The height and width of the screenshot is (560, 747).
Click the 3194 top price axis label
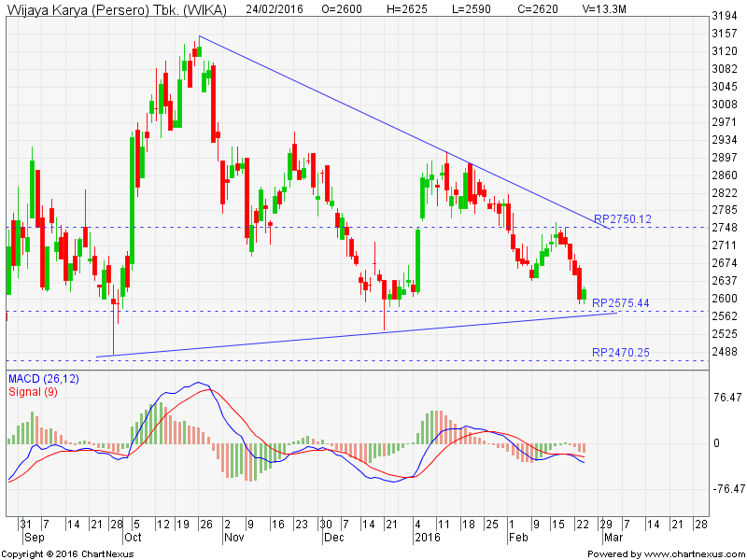coord(726,17)
